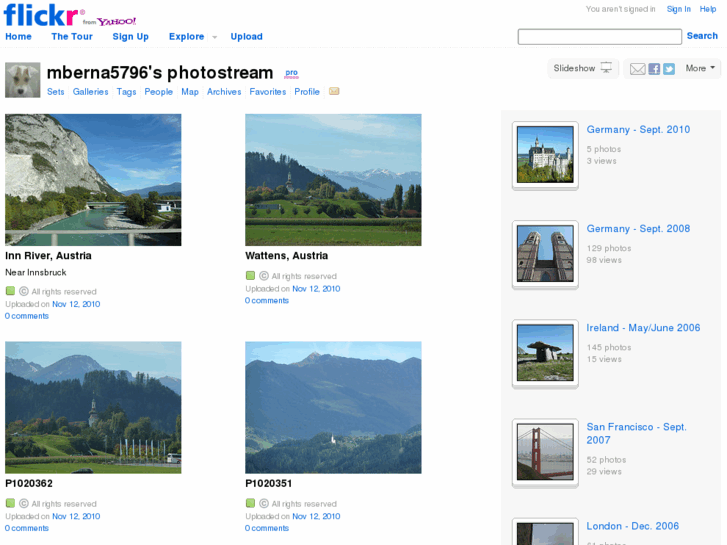The image size is (727, 545).
Task: Share photostream on Facebook icon
Action: pyautogui.click(x=654, y=69)
